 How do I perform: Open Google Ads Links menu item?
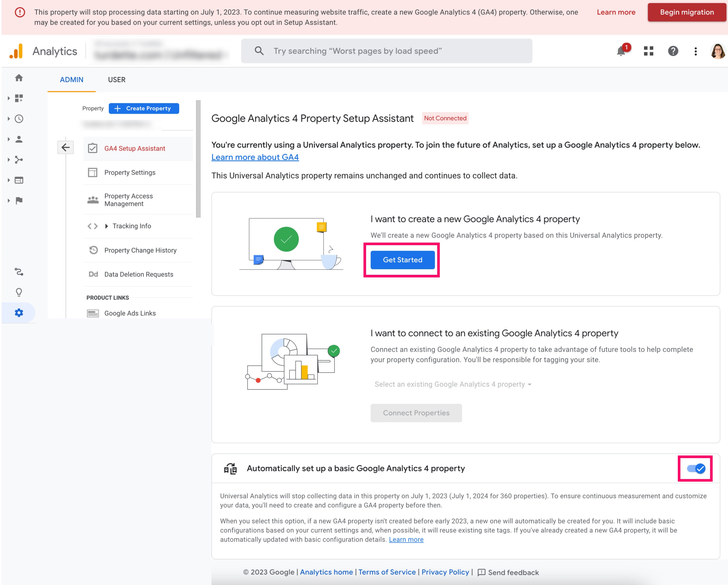click(x=138, y=313)
